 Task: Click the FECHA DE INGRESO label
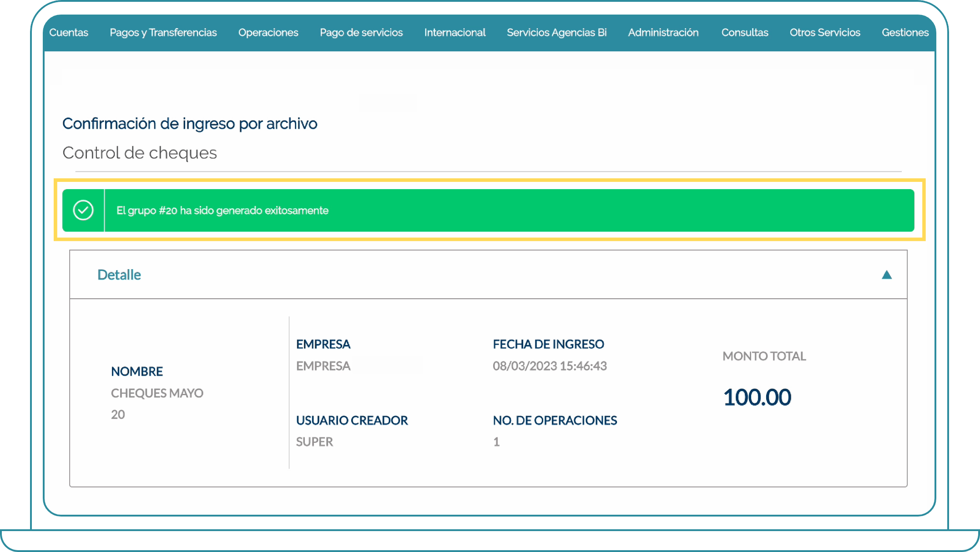[548, 344]
